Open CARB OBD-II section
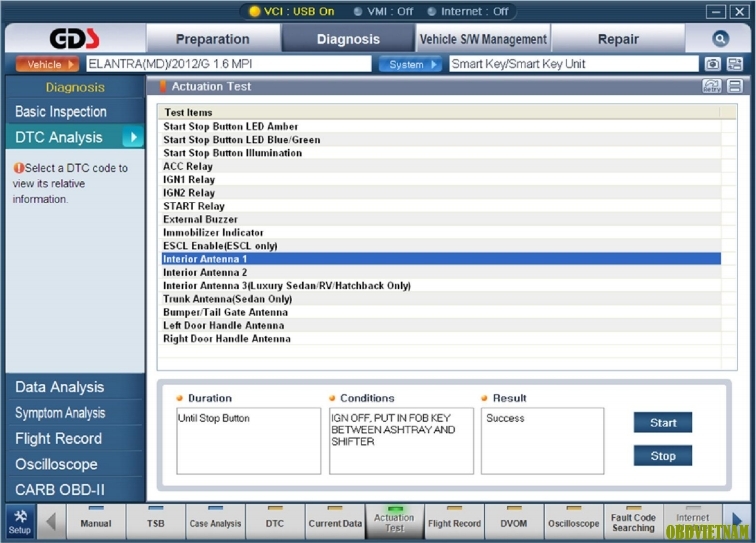The image size is (756, 543). pos(75,489)
